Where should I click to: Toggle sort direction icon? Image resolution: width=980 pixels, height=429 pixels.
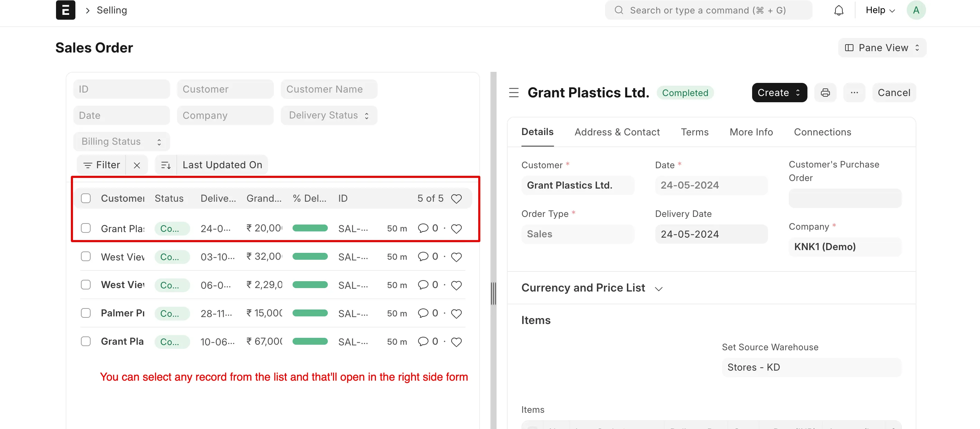[x=166, y=165]
